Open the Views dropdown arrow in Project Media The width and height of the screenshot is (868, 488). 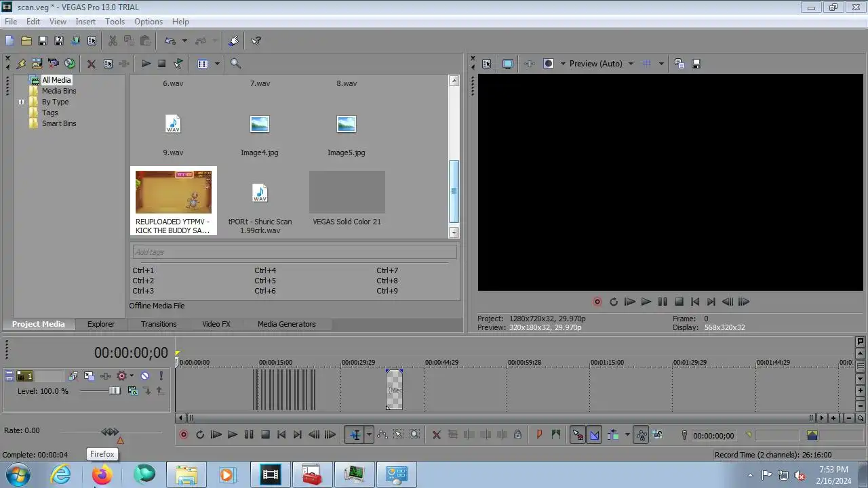(217, 64)
